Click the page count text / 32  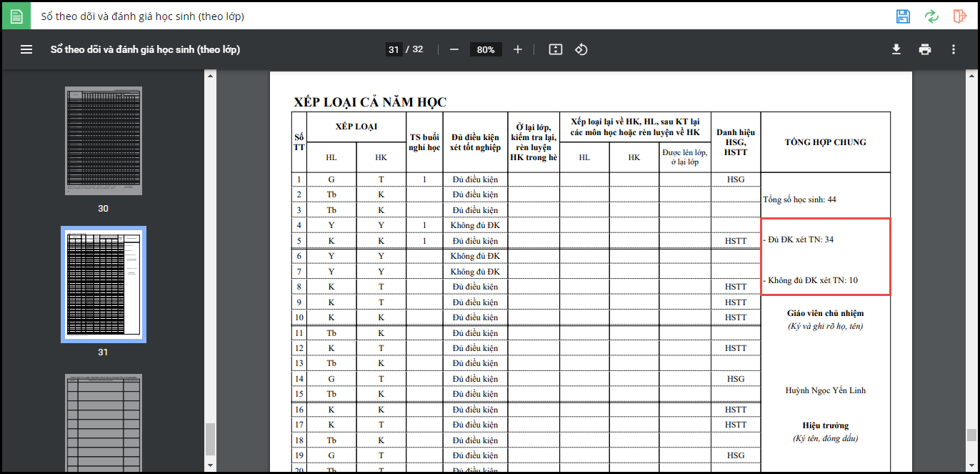[414, 49]
